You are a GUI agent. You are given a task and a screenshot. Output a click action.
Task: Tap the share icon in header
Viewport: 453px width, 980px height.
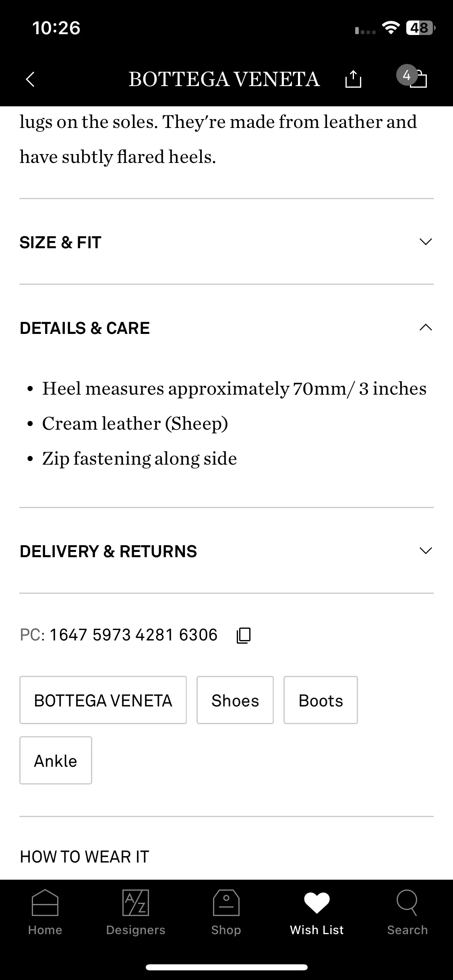coord(353,78)
